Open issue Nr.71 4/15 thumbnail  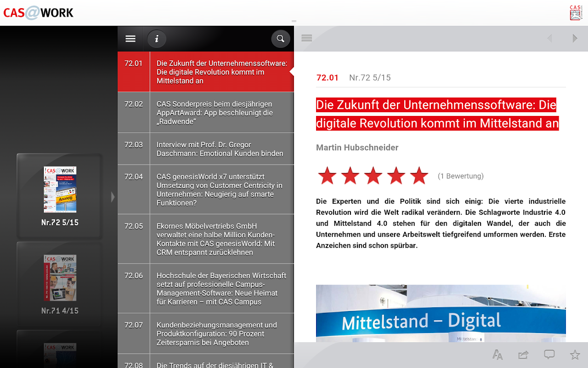coord(60,284)
